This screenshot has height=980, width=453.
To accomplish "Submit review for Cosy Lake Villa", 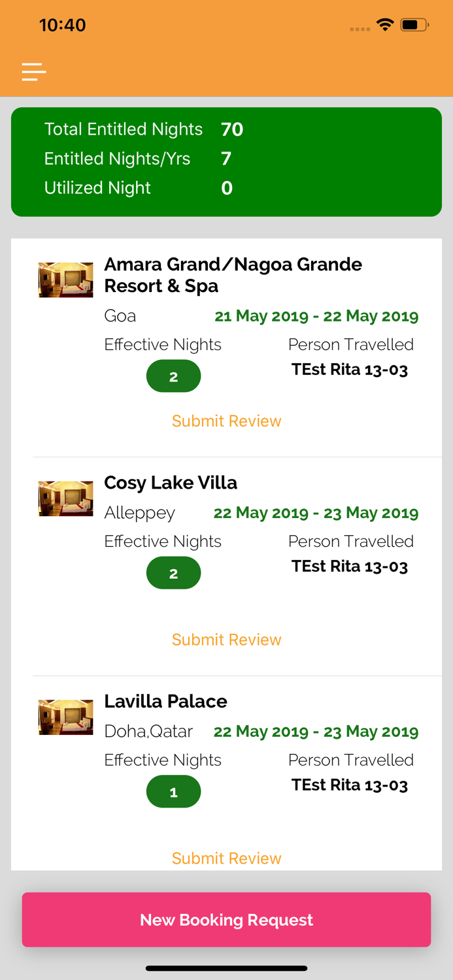I will (x=226, y=640).
